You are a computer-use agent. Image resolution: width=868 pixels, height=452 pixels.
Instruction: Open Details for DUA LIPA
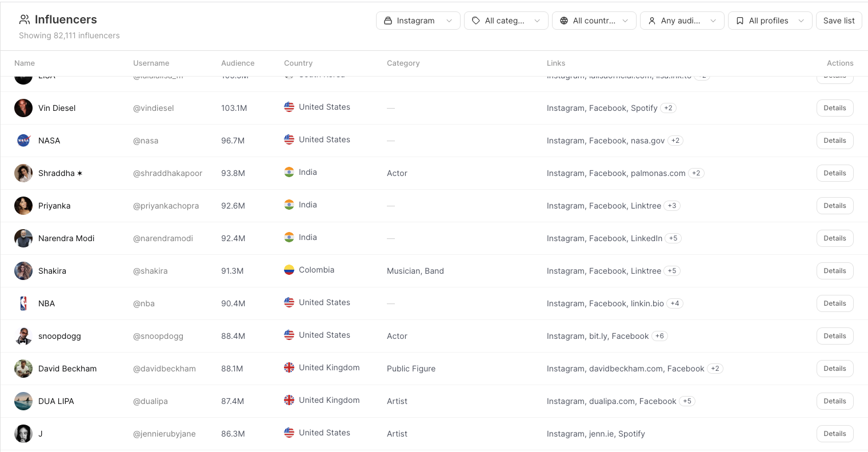point(835,401)
